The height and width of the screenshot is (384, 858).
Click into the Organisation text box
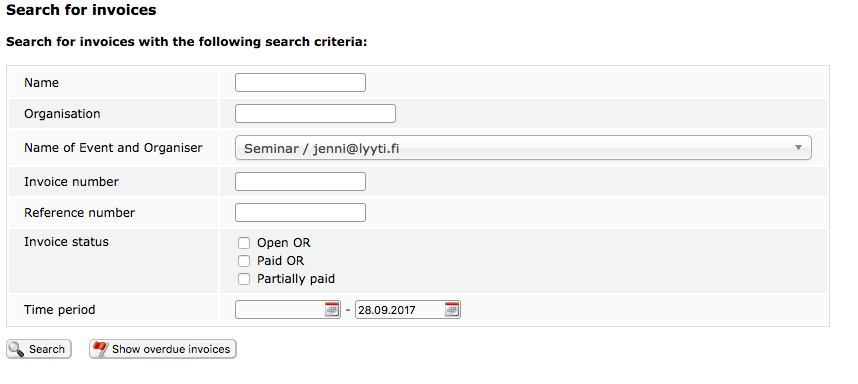[x=315, y=114]
